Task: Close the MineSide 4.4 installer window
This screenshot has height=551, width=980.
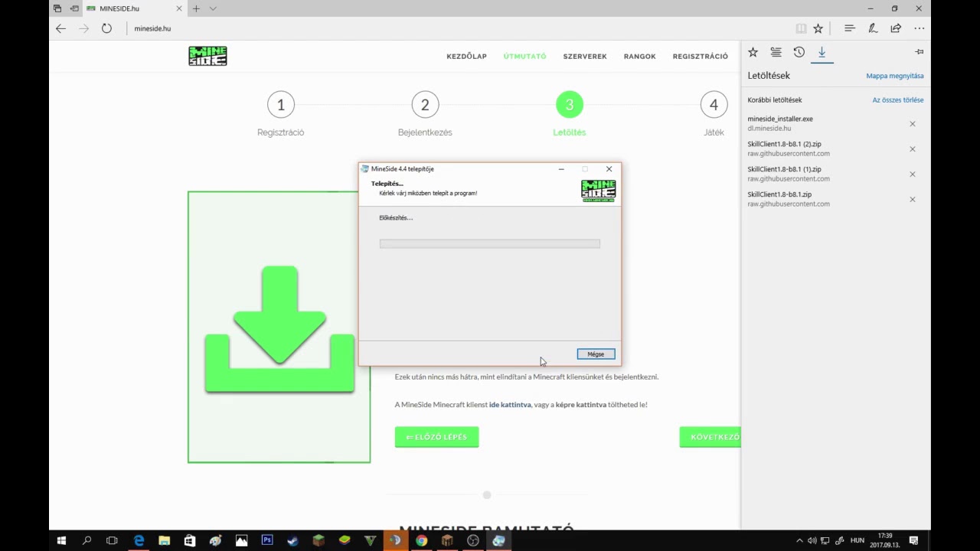Action: pos(609,169)
